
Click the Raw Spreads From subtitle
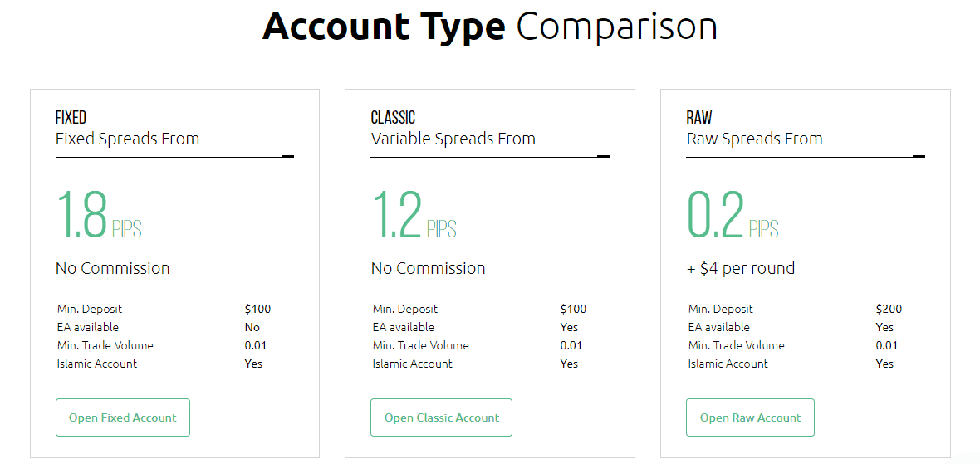(x=754, y=139)
